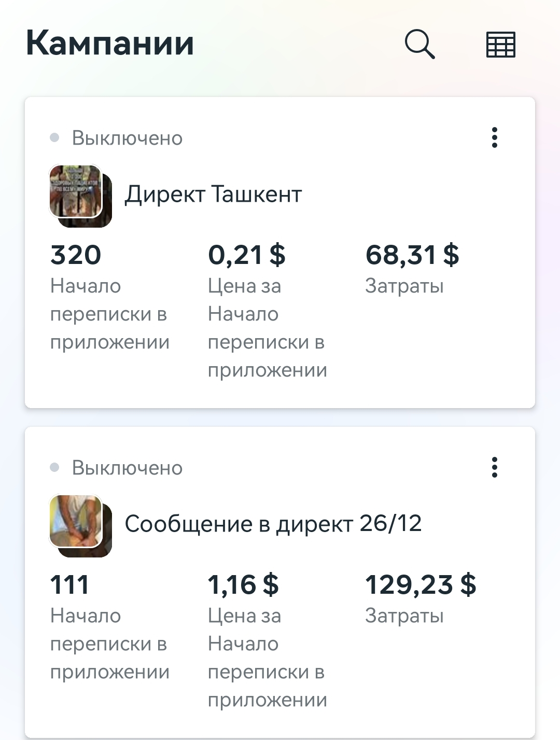Tap Выключено status of Директ Ташкент

tap(127, 138)
